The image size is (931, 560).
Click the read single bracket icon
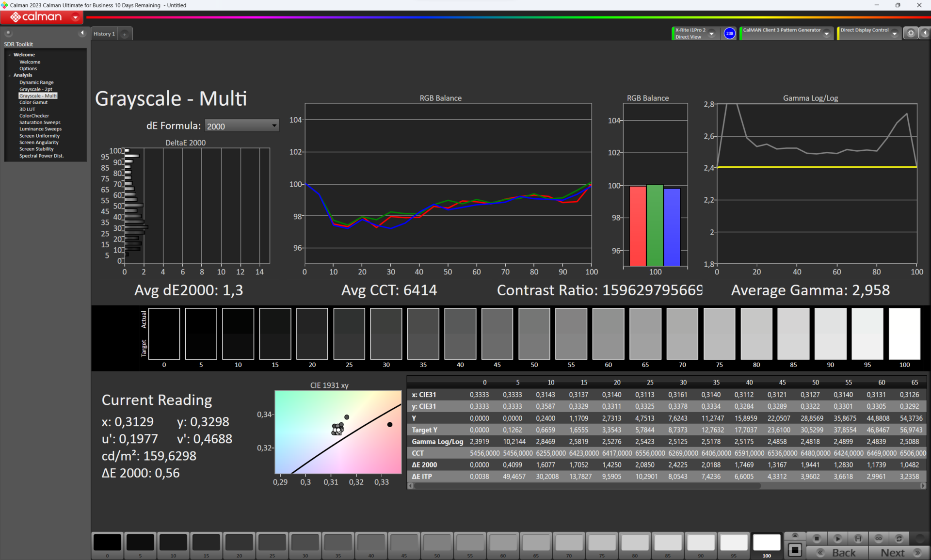[x=858, y=539]
